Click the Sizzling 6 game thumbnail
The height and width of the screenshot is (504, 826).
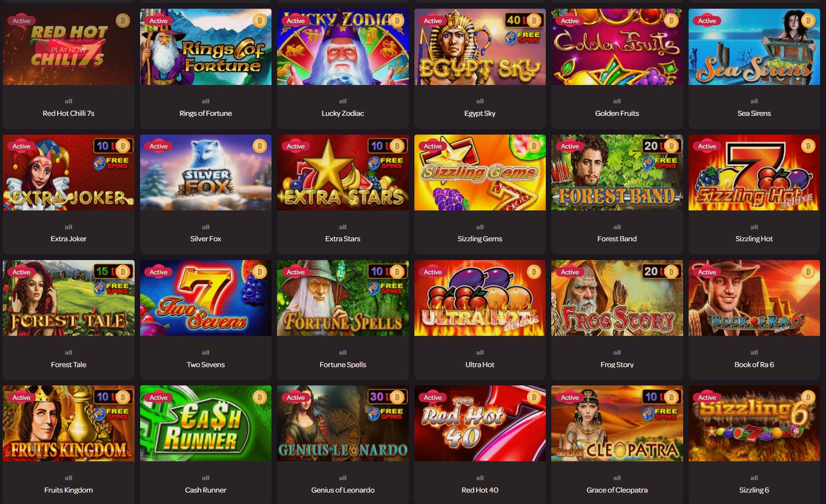tap(754, 423)
